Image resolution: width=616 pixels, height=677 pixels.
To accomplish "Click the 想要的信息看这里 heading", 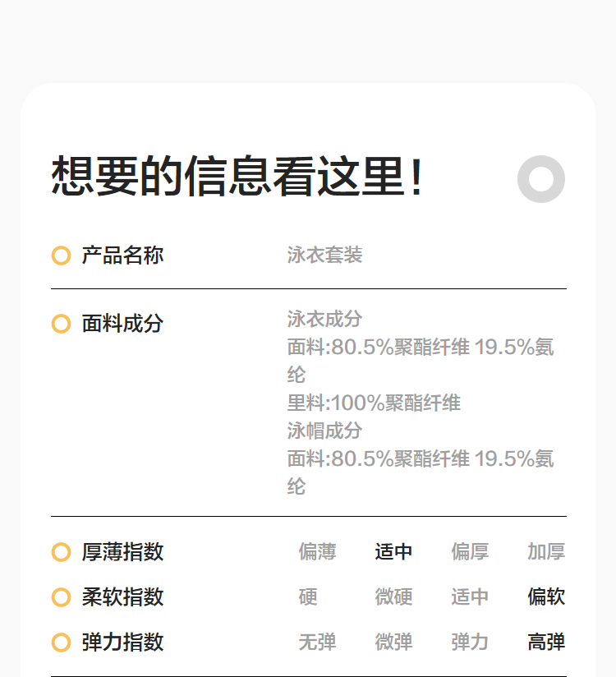I will pos(238,177).
